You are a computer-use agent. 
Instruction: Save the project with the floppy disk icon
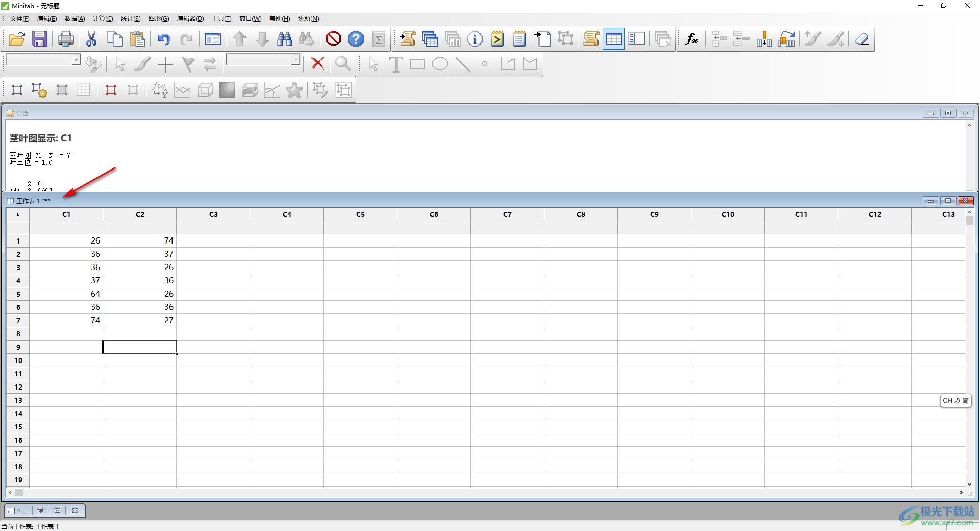click(x=40, y=39)
